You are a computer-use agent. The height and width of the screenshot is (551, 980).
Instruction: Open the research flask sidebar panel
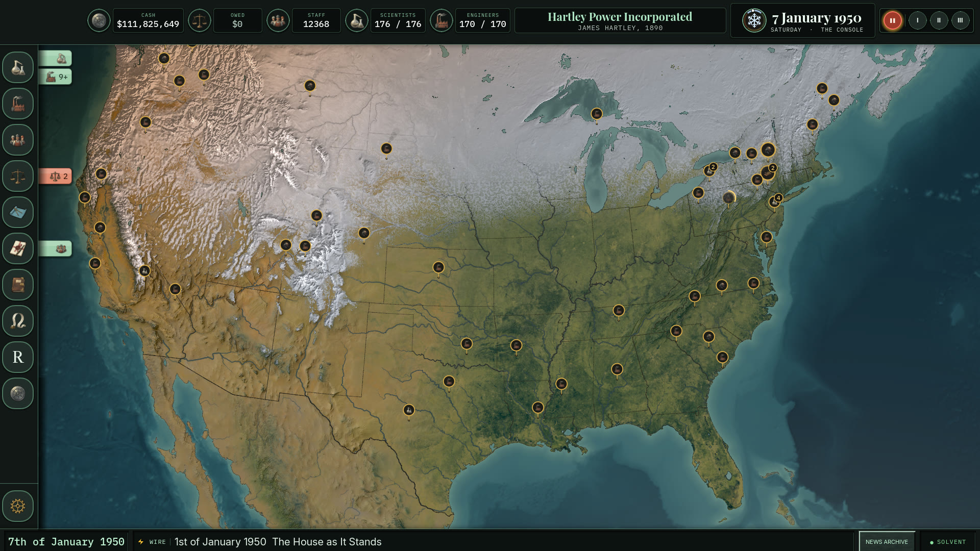click(x=18, y=67)
